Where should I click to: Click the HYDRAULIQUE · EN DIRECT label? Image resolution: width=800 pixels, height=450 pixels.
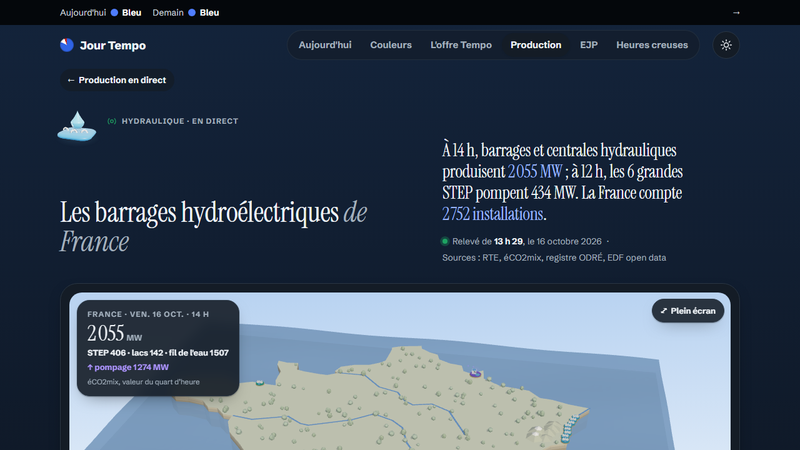(180, 121)
